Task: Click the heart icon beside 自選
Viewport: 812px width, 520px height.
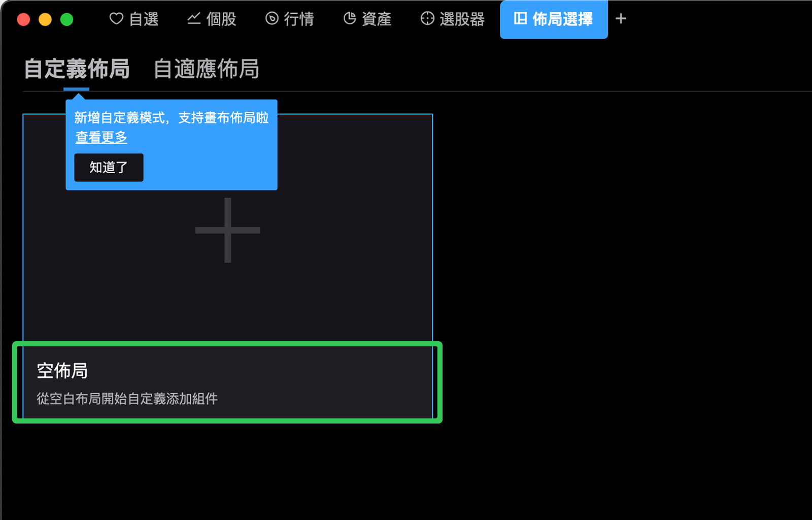Action: tap(116, 19)
